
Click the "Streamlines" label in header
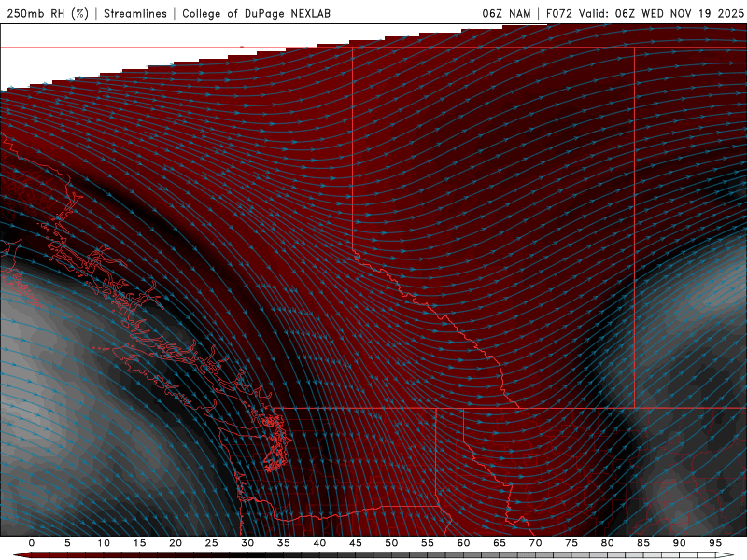[x=135, y=13]
